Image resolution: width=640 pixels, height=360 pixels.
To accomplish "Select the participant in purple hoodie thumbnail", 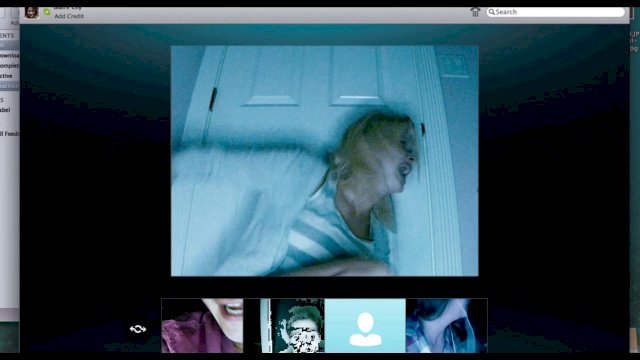I will tap(202, 326).
